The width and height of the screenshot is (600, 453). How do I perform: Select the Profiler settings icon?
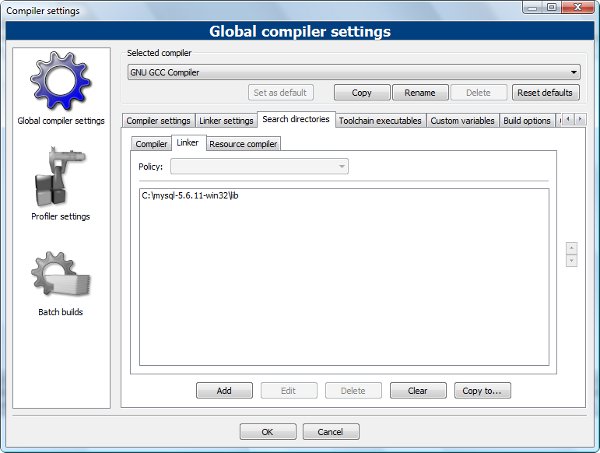(61, 178)
